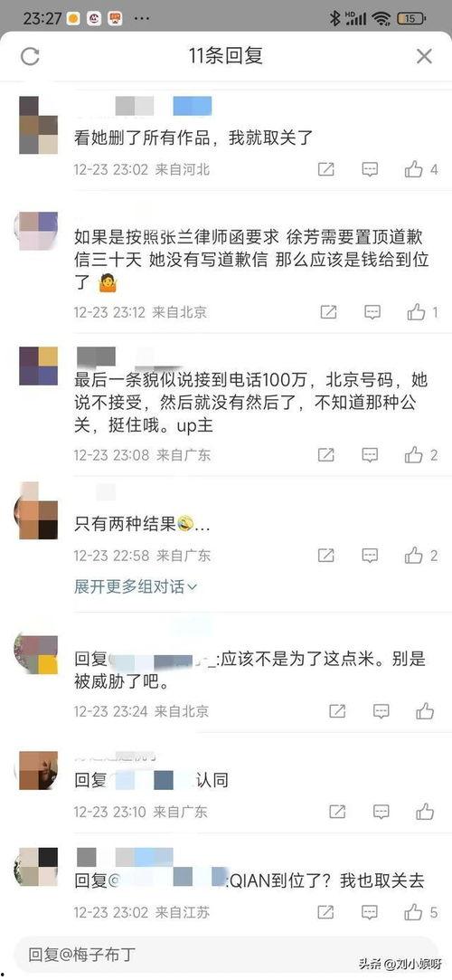This screenshot has width=452, height=980.
Task: Share the 看她删了所有作品 comment
Action: click(x=325, y=169)
